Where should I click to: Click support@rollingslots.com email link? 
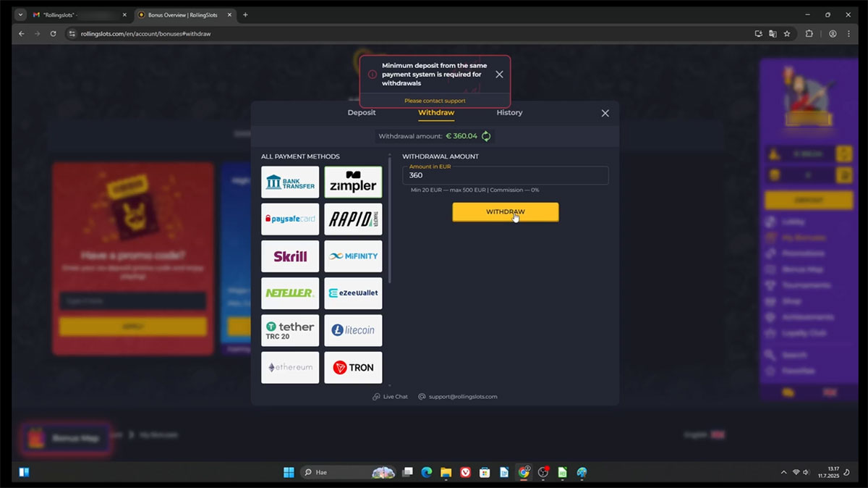(x=458, y=397)
